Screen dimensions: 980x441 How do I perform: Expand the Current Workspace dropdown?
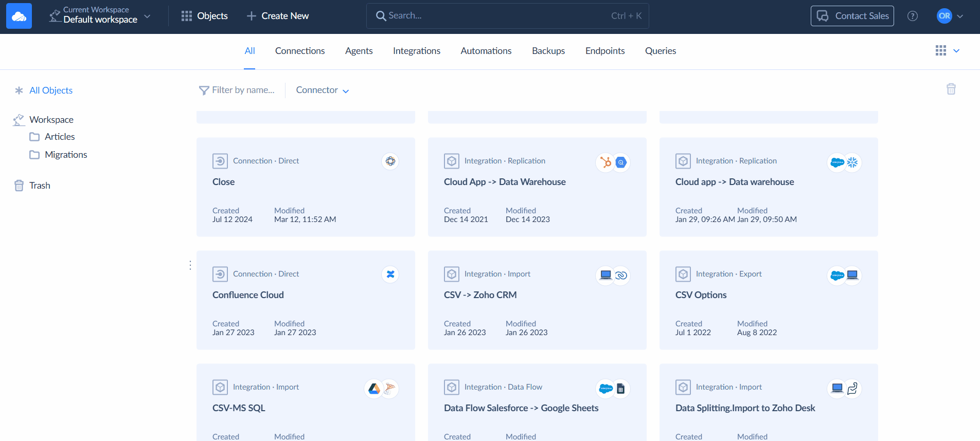(100, 16)
